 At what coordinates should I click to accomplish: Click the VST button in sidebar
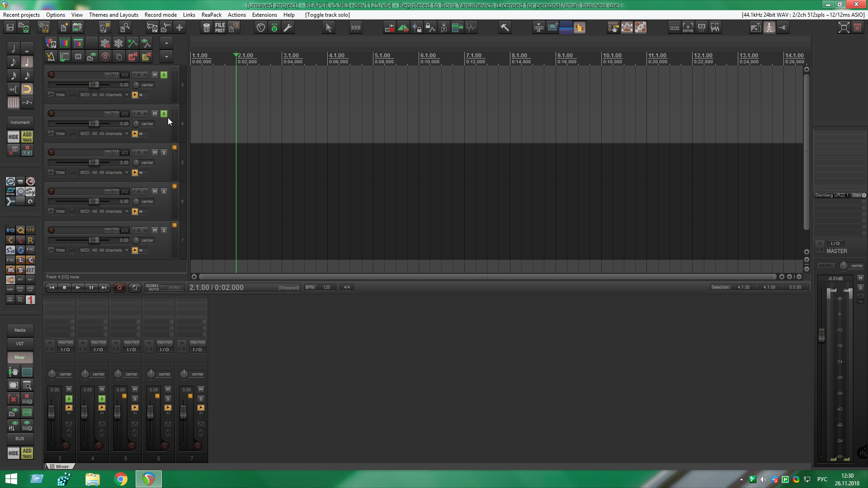pyautogui.click(x=20, y=344)
